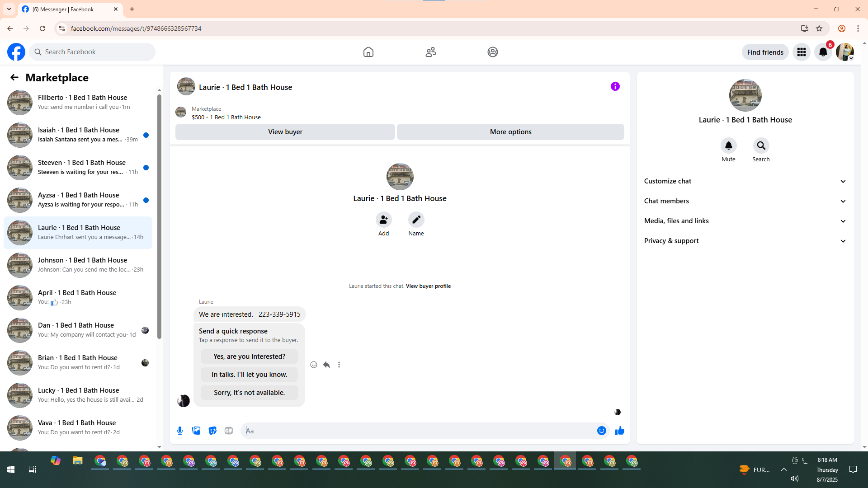Open the Dan conversation
Image resolution: width=868 pixels, height=488 pixels.
tap(78, 330)
